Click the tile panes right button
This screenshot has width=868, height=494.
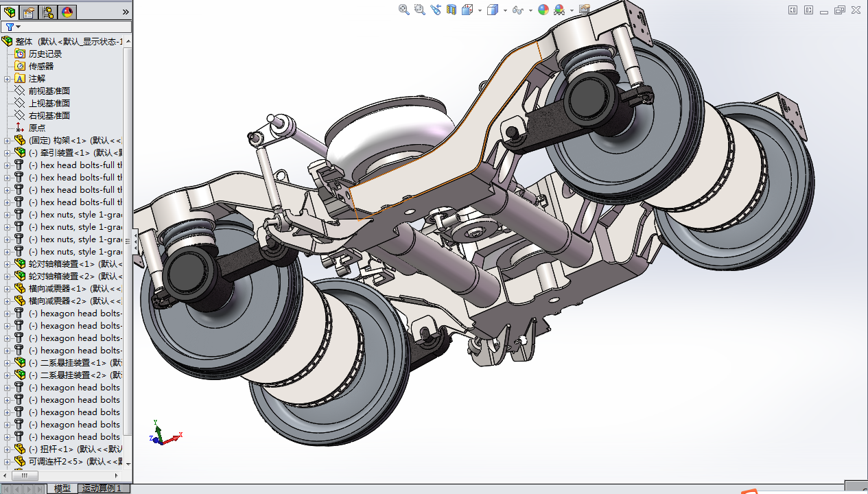point(808,10)
